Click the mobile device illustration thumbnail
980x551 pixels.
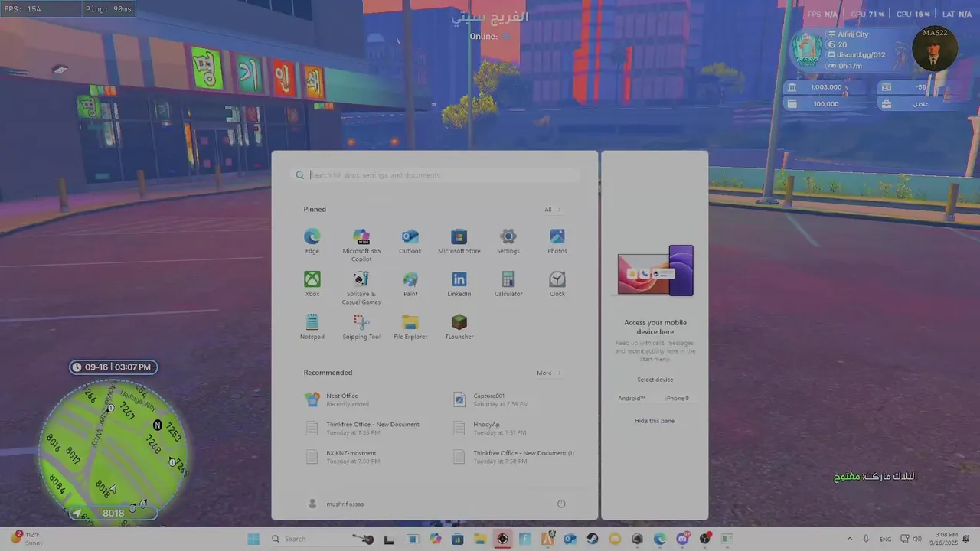coord(655,271)
